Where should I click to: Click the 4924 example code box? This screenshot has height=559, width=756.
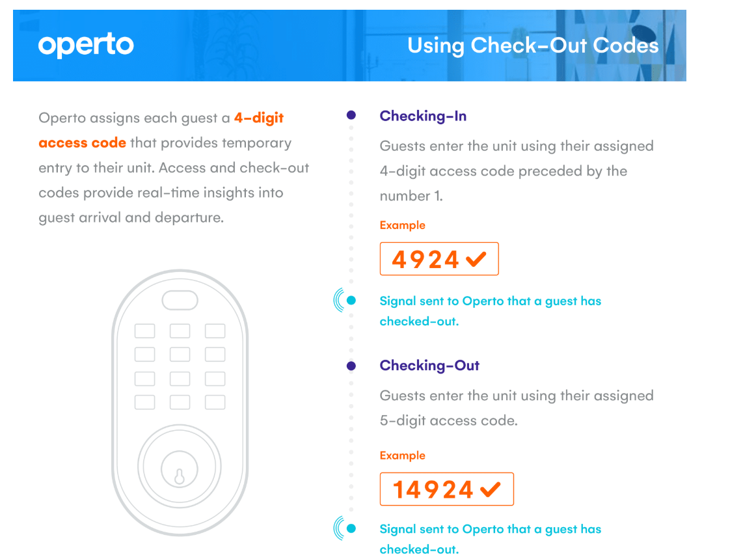click(439, 259)
